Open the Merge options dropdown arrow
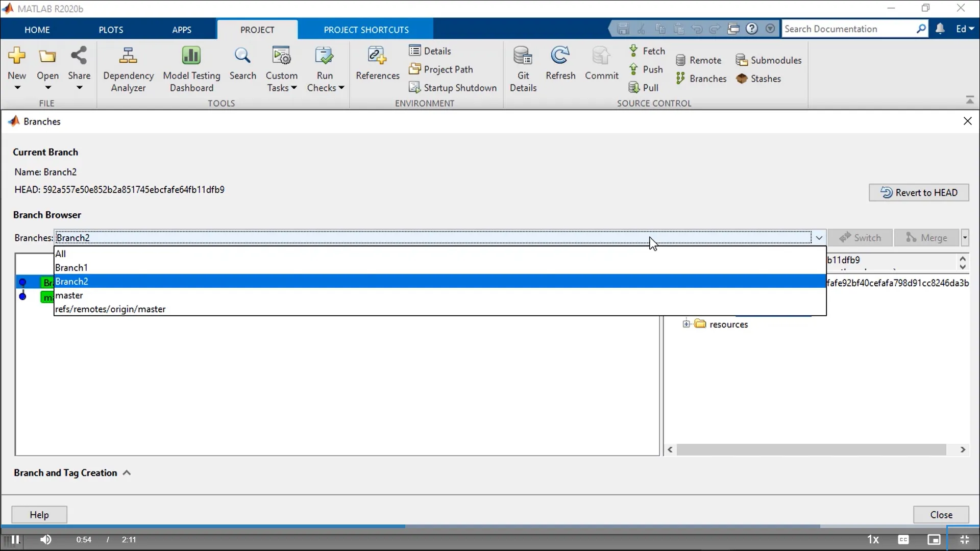Screen dimensions: 980x551 966,237
